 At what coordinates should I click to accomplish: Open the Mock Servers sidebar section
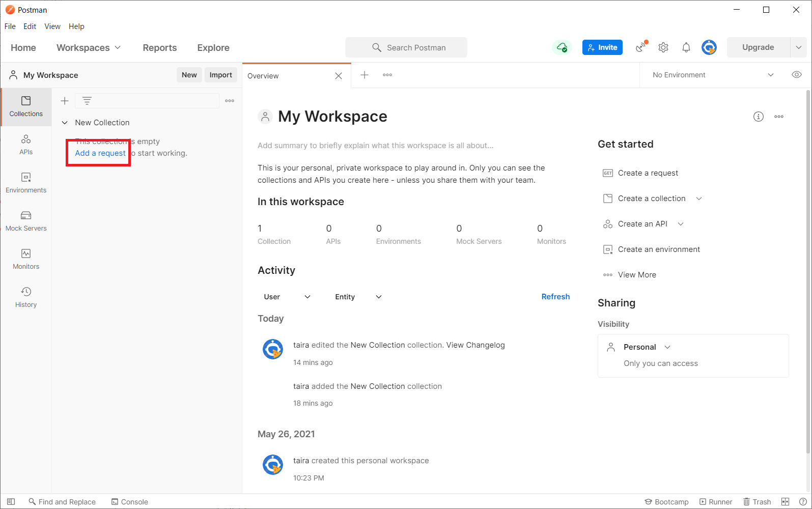click(26, 221)
